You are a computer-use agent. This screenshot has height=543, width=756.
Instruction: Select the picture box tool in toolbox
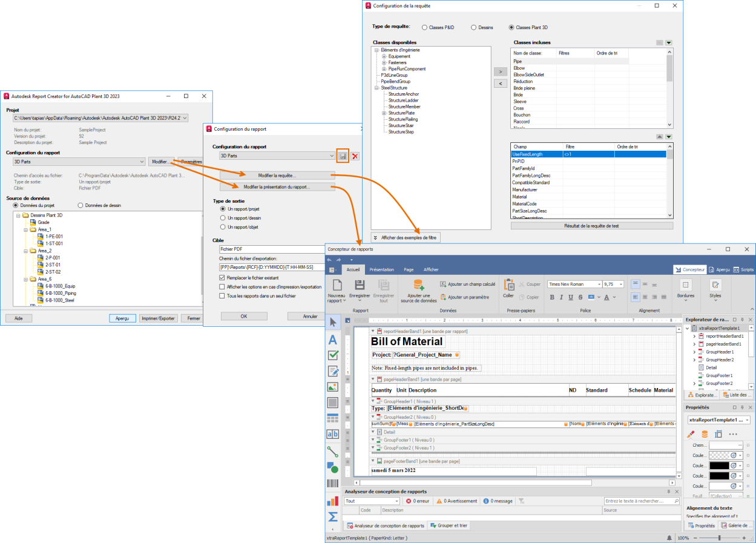coord(332,387)
